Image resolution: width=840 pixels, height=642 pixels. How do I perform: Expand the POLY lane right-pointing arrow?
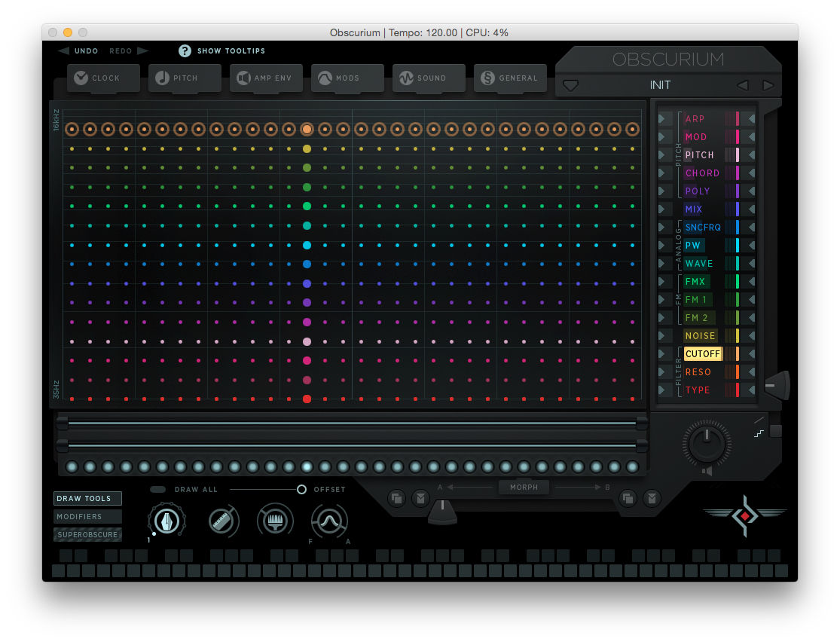[x=662, y=191]
